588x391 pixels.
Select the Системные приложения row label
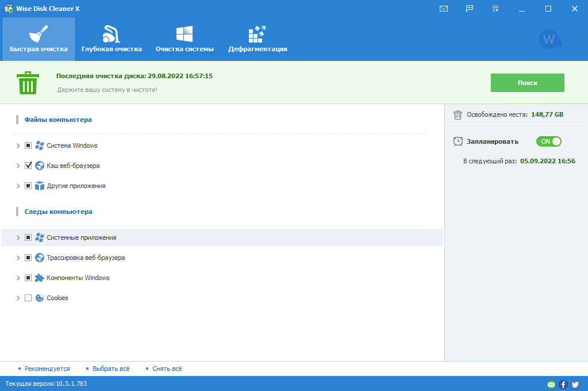point(82,237)
